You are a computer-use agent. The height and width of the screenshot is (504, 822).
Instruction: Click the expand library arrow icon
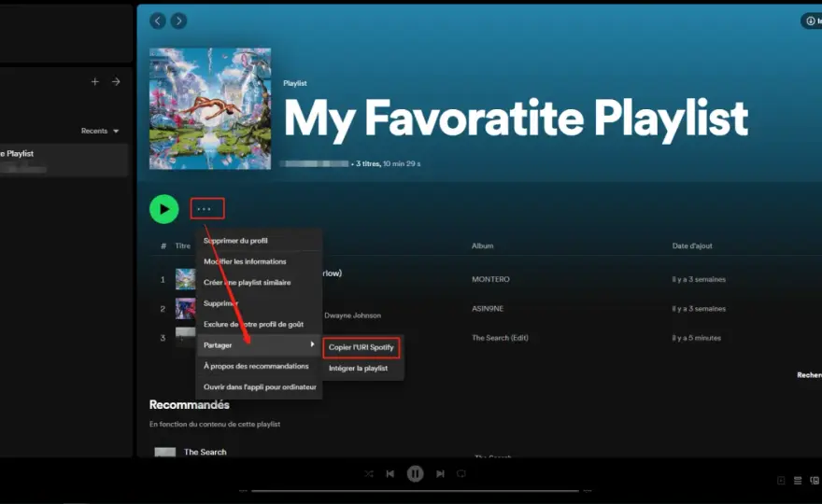(x=116, y=82)
